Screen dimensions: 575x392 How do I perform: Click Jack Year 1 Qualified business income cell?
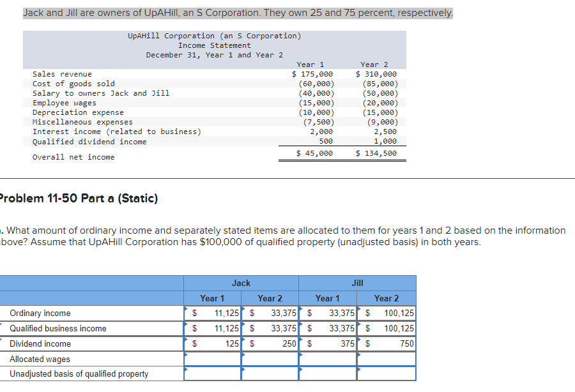212,329
